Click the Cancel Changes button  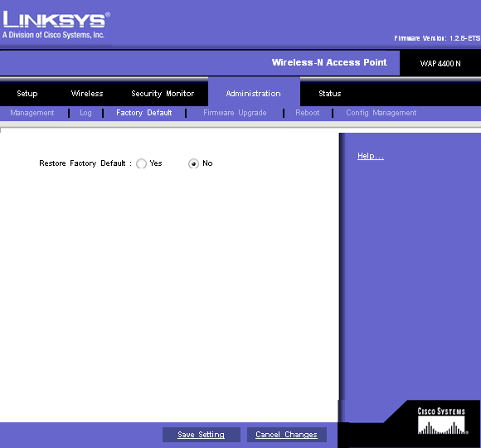click(286, 435)
